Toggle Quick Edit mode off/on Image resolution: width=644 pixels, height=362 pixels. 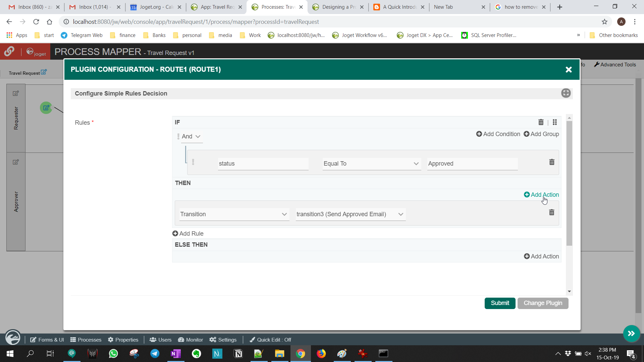point(270,340)
